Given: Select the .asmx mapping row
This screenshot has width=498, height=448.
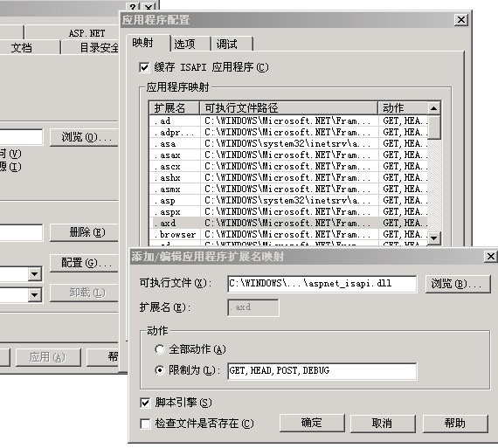Looking at the screenshot, I should click(288, 190).
